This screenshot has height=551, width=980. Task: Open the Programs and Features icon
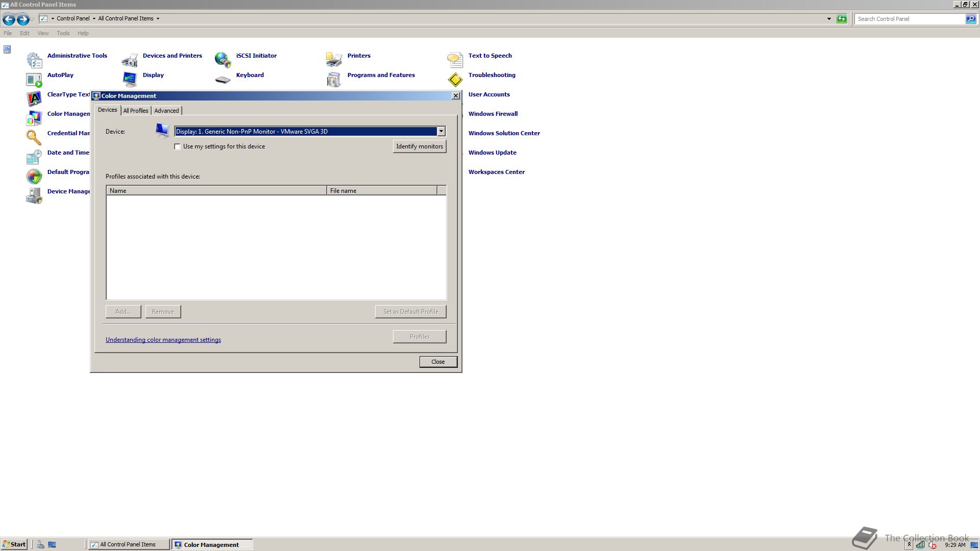pyautogui.click(x=334, y=80)
